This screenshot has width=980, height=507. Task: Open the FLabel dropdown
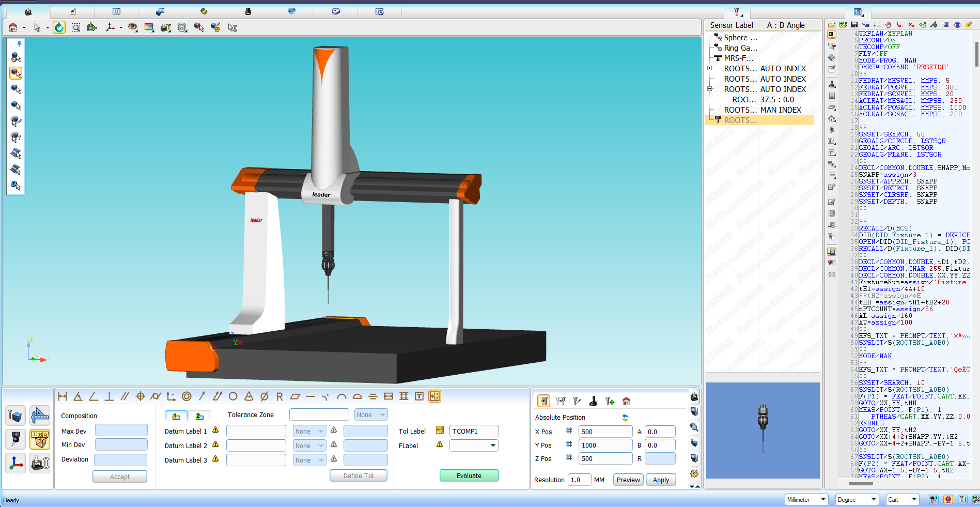click(493, 445)
